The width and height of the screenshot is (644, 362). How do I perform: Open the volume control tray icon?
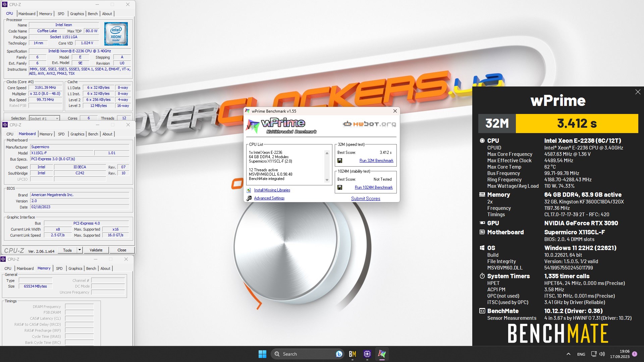pyautogui.click(x=602, y=354)
